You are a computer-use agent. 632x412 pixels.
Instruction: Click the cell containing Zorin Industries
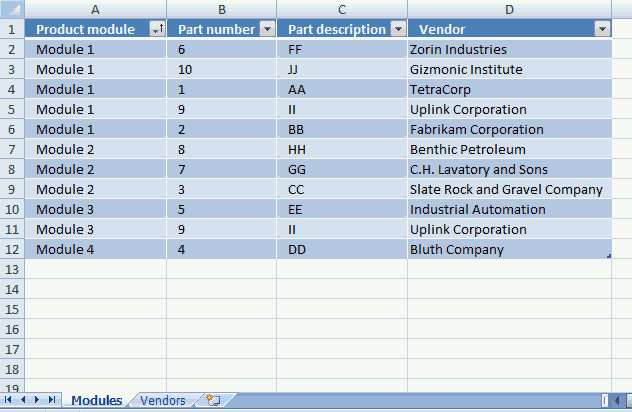click(x=509, y=49)
